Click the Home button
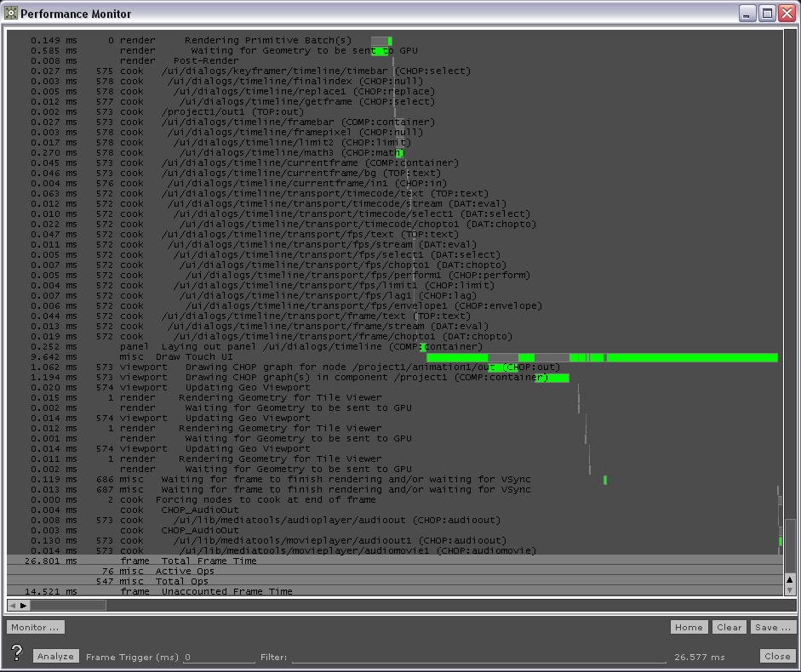 point(689,627)
